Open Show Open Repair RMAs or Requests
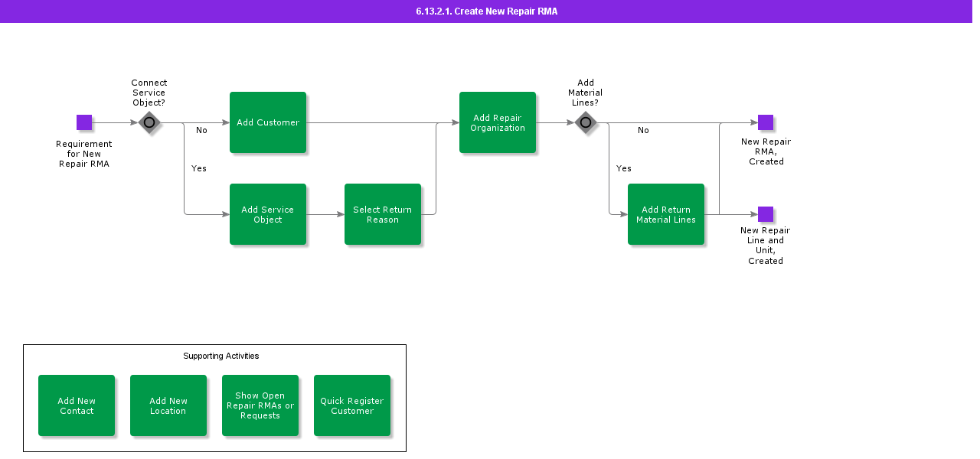The height and width of the screenshot is (459, 980). pyautogui.click(x=260, y=405)
